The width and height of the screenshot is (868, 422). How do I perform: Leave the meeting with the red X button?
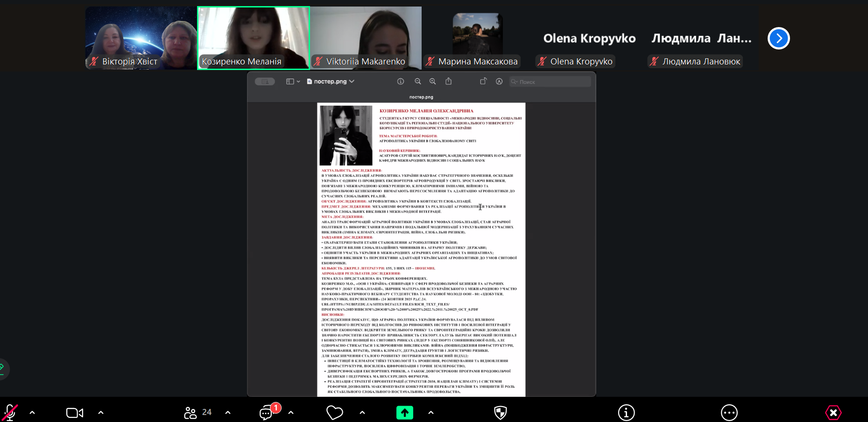[833, 413]
